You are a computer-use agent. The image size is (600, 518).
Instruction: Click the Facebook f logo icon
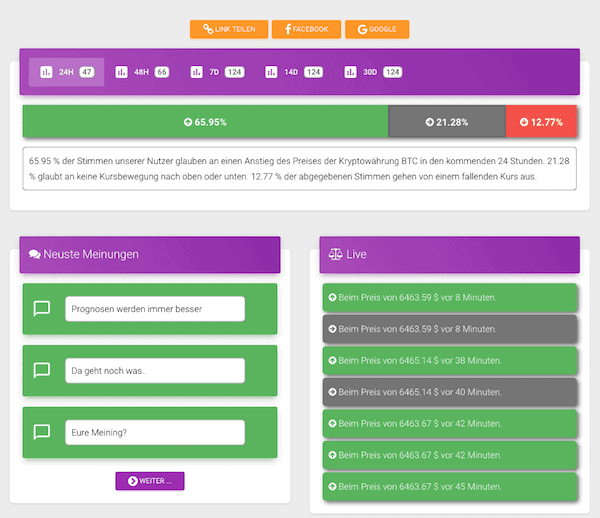[288, 29]
